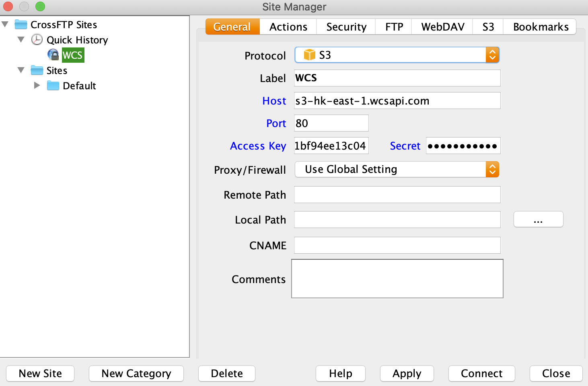Click the New Category button
Screen dimensions: 588x386
(136, 374)
